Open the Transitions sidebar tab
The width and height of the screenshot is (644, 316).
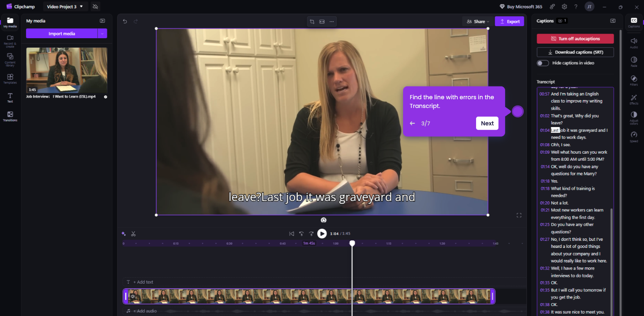(x=10, y=117)
